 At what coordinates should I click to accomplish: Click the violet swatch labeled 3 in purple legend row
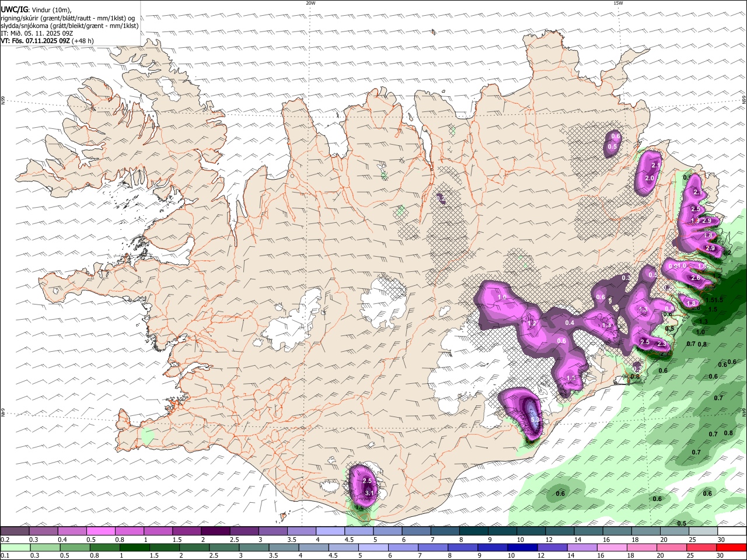click(271, 531)
